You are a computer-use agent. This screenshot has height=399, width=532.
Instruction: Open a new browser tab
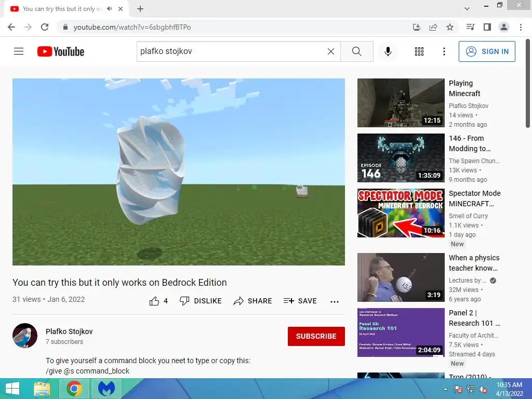(140, 9)
